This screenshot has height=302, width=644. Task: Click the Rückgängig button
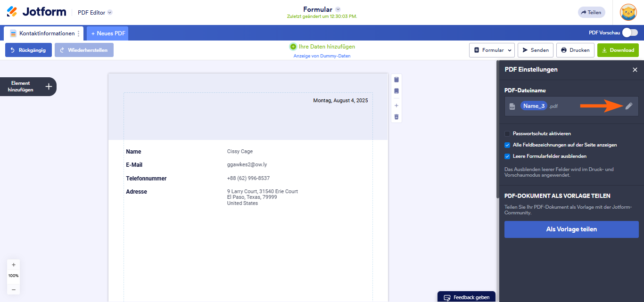pyautogui.click(x=28, y=50)
